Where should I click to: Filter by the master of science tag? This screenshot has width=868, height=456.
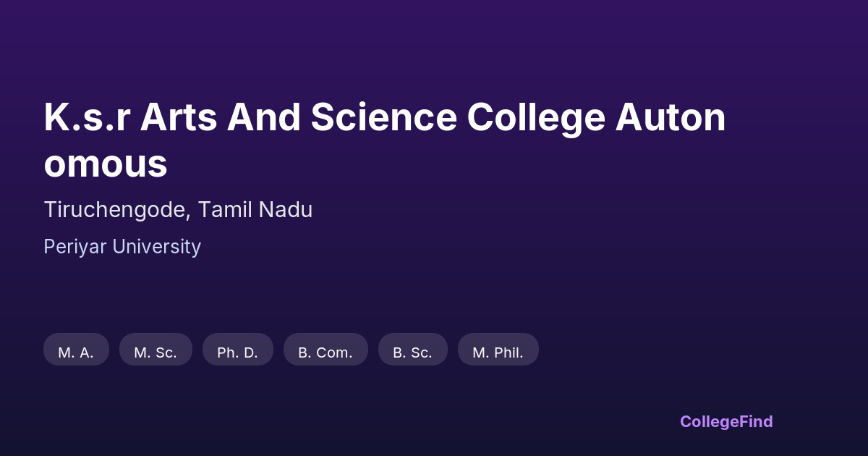coord(156,350)
